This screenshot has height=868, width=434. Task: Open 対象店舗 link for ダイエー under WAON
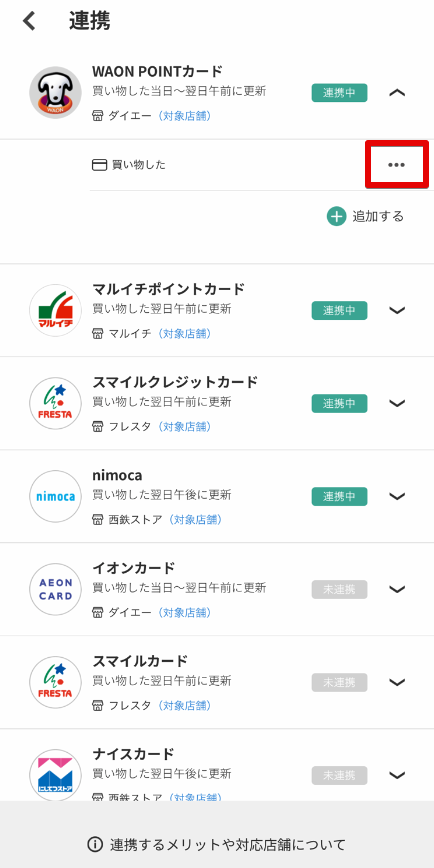[184, 116]
